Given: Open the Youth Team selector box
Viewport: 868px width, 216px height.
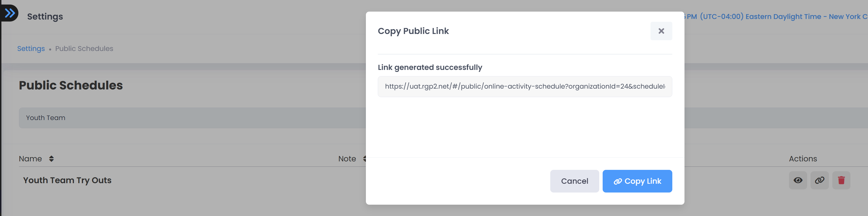Looking at the screenshot, I should pos(192,118).
